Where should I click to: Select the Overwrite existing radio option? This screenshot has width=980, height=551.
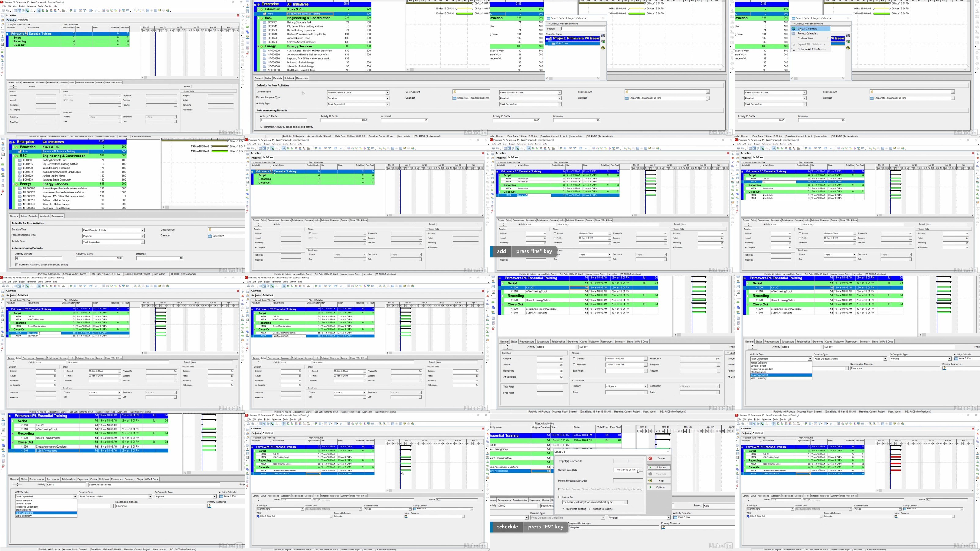(564, 509)
